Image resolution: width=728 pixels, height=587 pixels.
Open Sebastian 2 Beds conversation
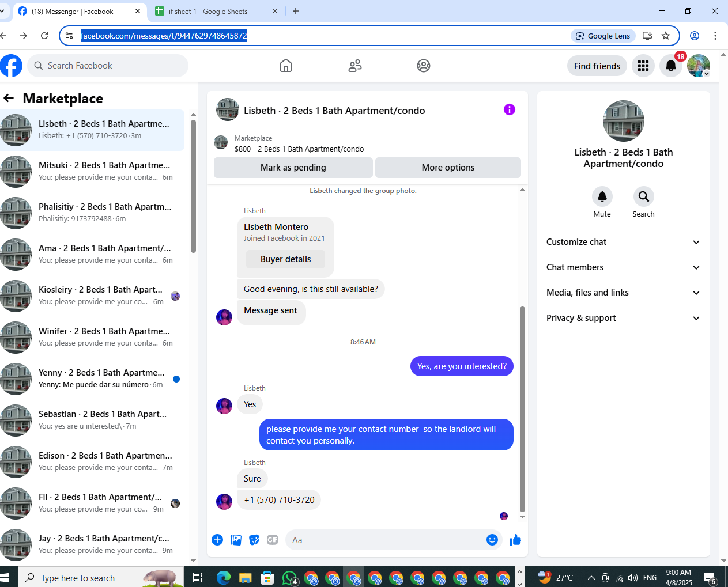click(92, 420)
